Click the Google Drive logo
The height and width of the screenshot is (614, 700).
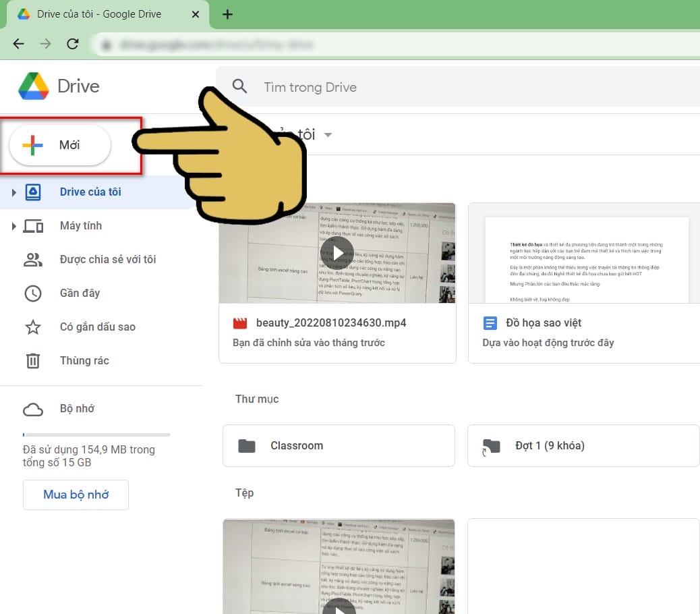[34, 86]
